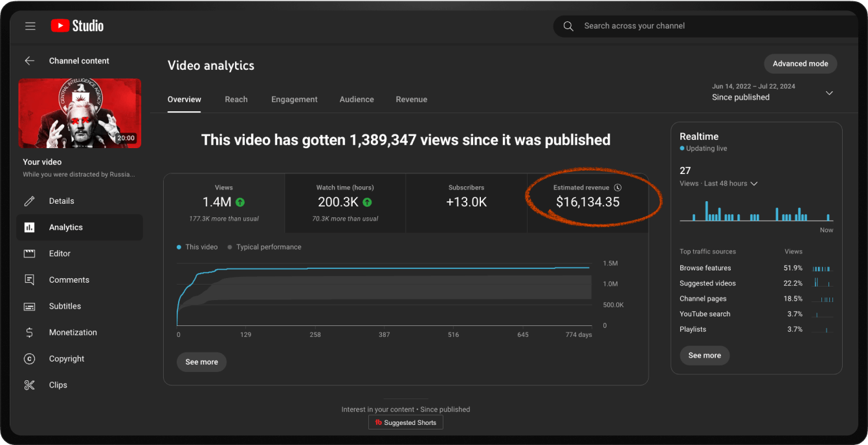The width and height of the screenshot is (868, 445).
Task: Open Copyright in the sidebar
Action: coord(80,359)
